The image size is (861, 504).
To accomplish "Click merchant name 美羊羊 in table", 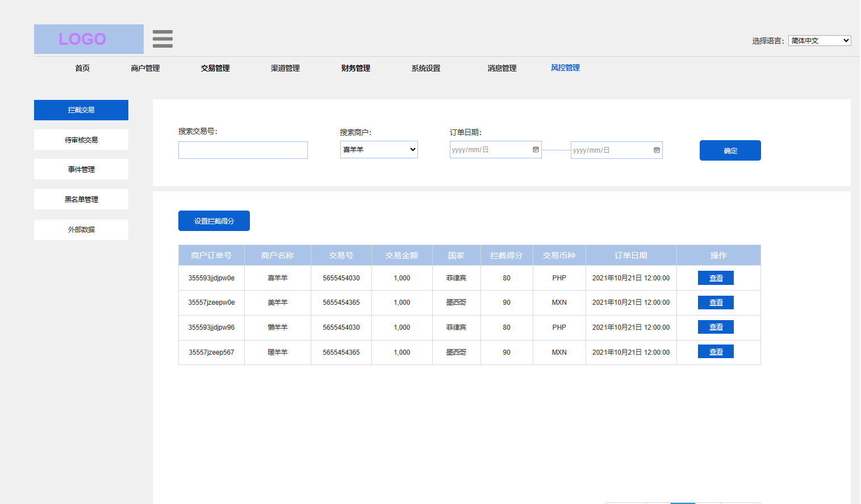I will (278, 303).
